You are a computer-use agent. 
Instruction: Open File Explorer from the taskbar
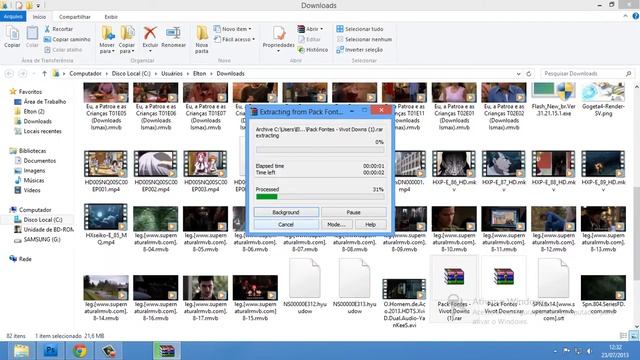21,351
